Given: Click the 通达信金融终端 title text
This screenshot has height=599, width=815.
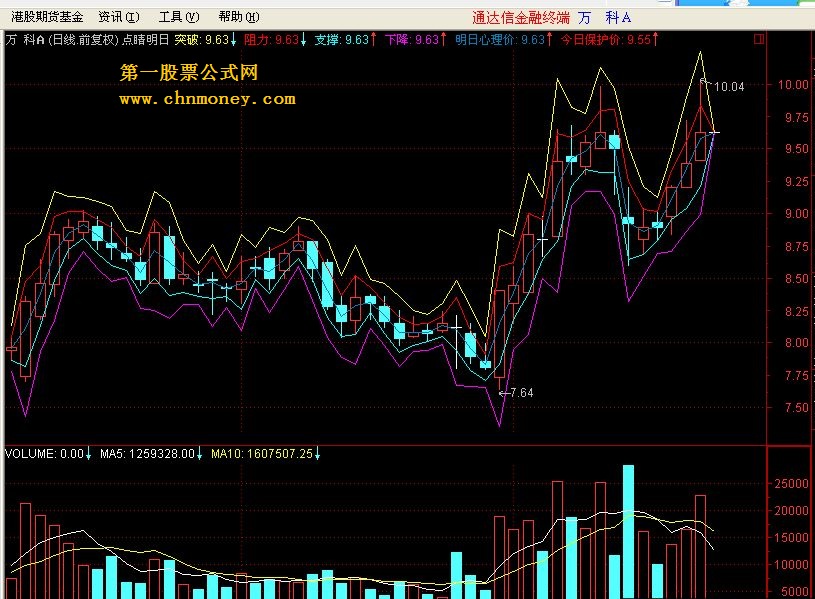Looking at the screenshot, I should (521, 18).
